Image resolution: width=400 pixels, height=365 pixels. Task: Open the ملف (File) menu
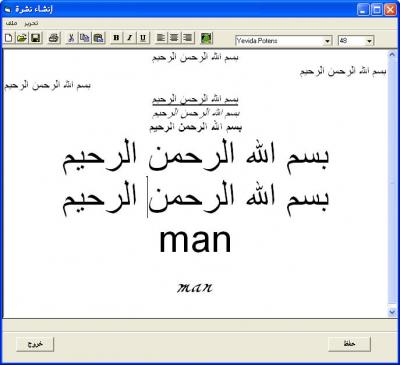coord(11,23)
